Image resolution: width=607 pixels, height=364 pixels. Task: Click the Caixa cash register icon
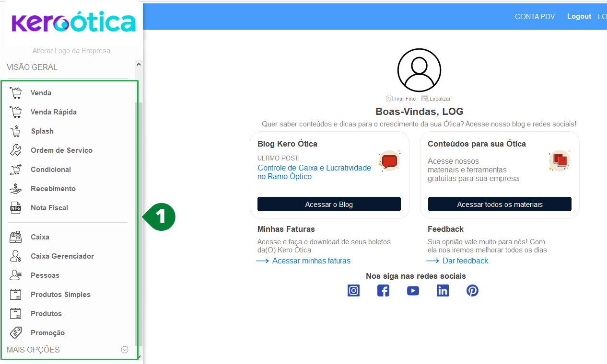(x=16, y=237)
